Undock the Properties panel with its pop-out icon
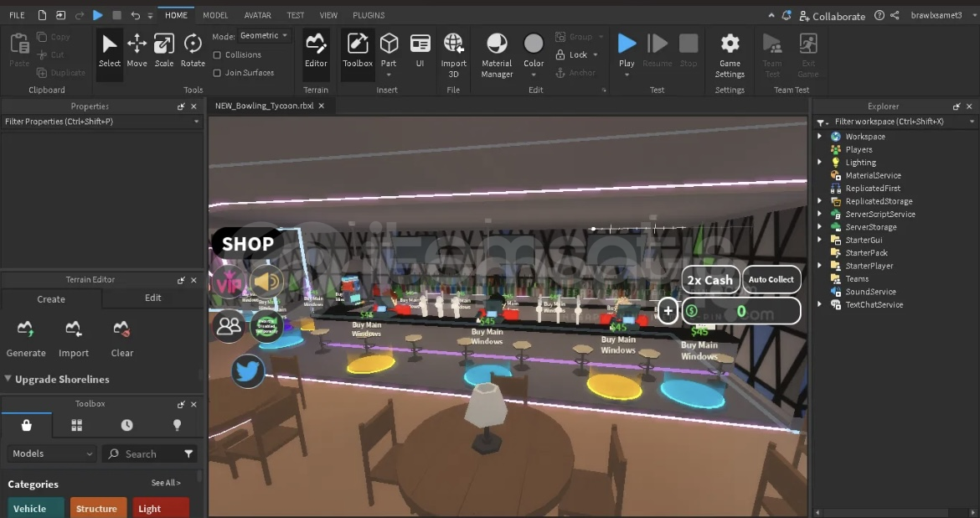 point(181,106)
